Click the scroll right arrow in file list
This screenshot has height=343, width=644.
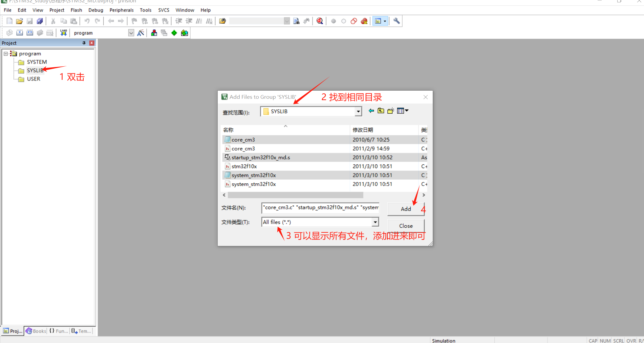pyautogui.click(x=424, y=195)
